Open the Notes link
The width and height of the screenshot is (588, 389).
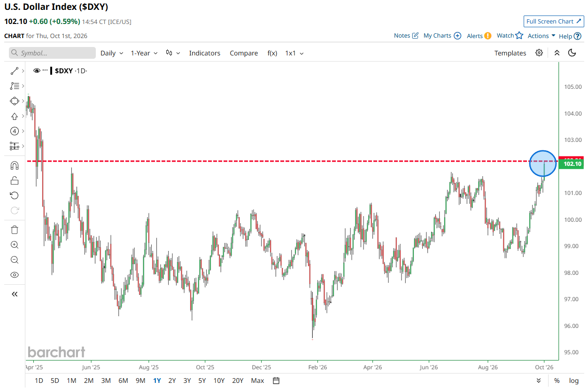(406, 36)
